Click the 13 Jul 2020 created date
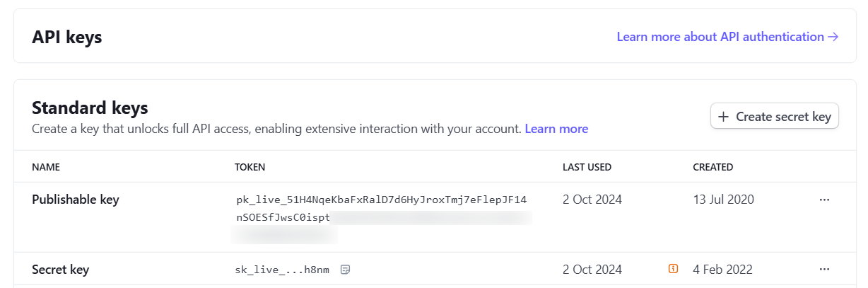The width and height of the screenshot is (868, 288). pos(723,200)
